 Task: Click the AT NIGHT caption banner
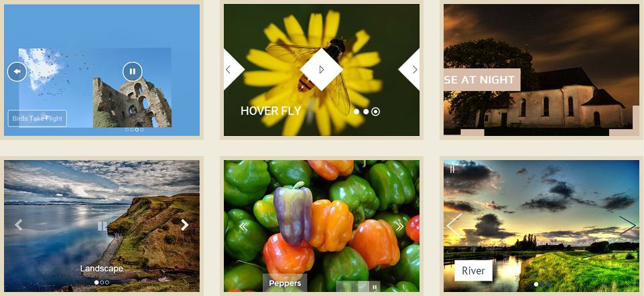482,80
